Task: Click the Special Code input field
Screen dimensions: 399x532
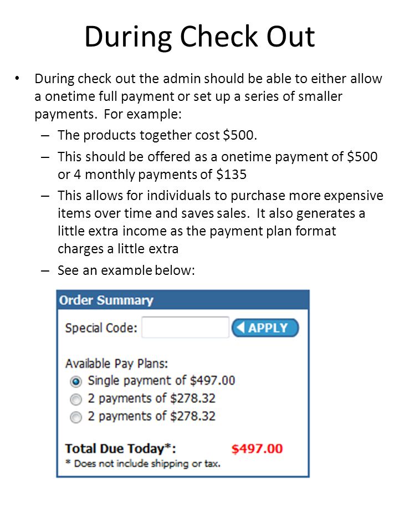Action: [x=185, y=328]
